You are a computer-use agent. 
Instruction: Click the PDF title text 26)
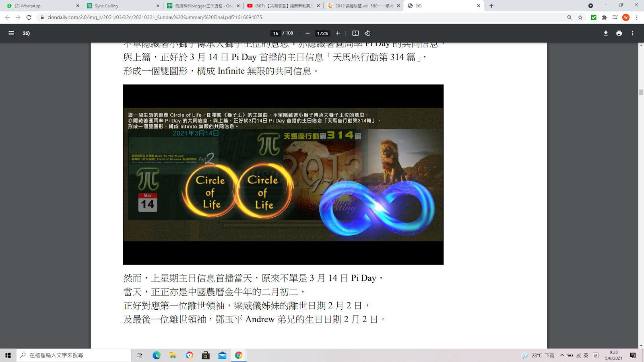26,33
